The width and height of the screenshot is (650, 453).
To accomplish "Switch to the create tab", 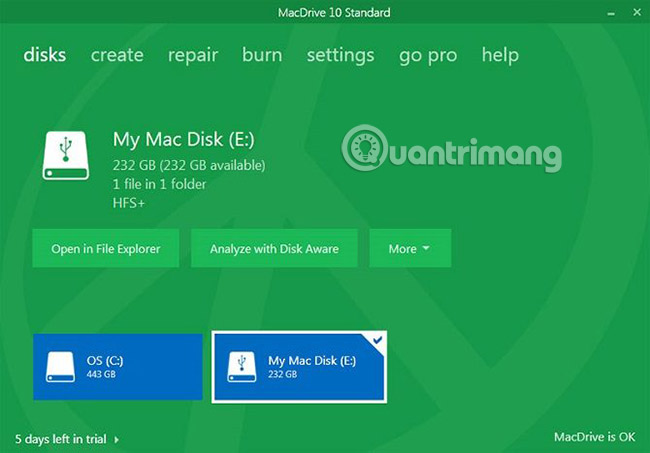I will 117,55.
